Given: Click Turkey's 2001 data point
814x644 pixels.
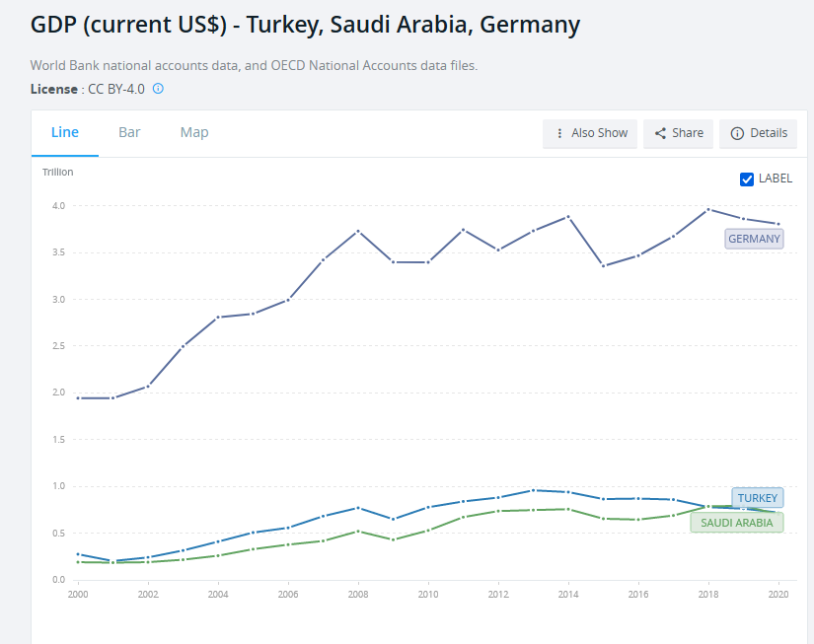Looking at the screenshot, I should click(113, 561).
